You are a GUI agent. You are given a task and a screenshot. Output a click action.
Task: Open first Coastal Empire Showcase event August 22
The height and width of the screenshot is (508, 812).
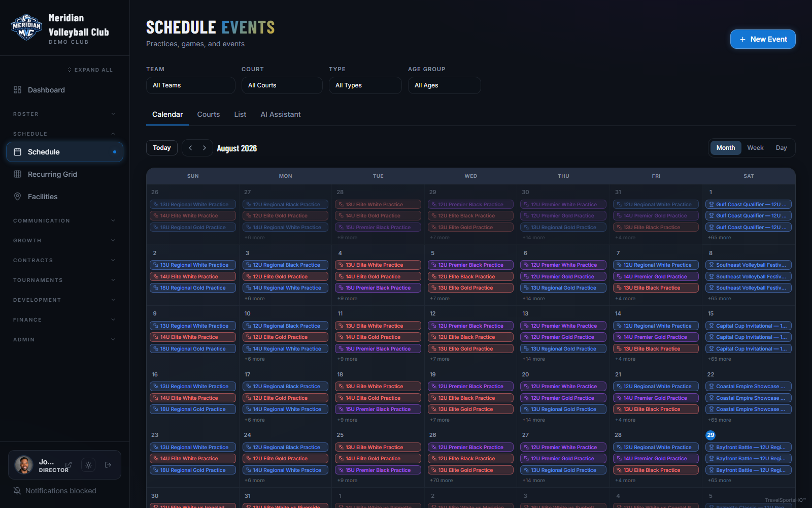click(749, 387)
